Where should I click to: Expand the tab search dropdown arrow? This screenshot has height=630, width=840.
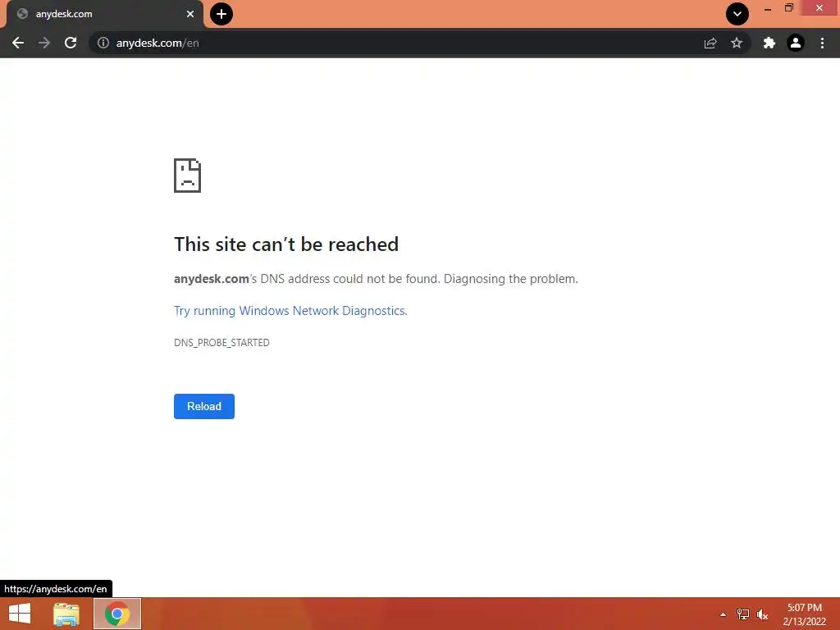(x=737, y=14)
